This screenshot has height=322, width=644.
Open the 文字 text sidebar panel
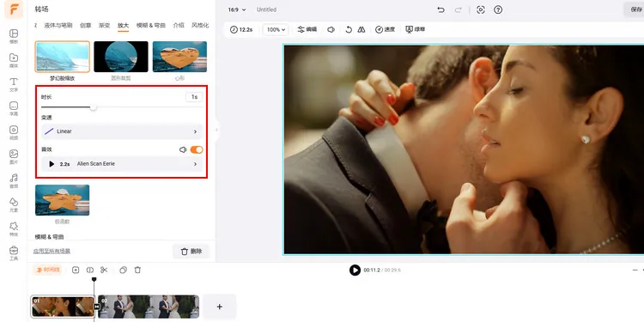[14, 85]
